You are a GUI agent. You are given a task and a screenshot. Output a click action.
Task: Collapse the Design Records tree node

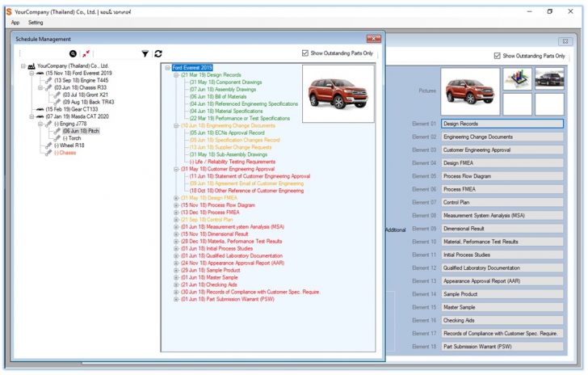pos(176,75)
